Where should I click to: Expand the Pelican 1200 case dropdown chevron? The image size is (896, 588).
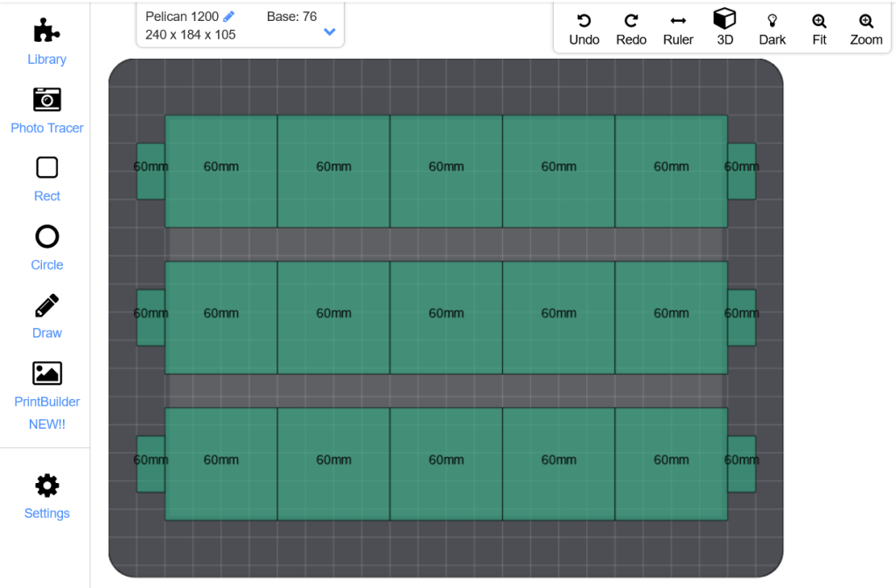pos(330,32)
